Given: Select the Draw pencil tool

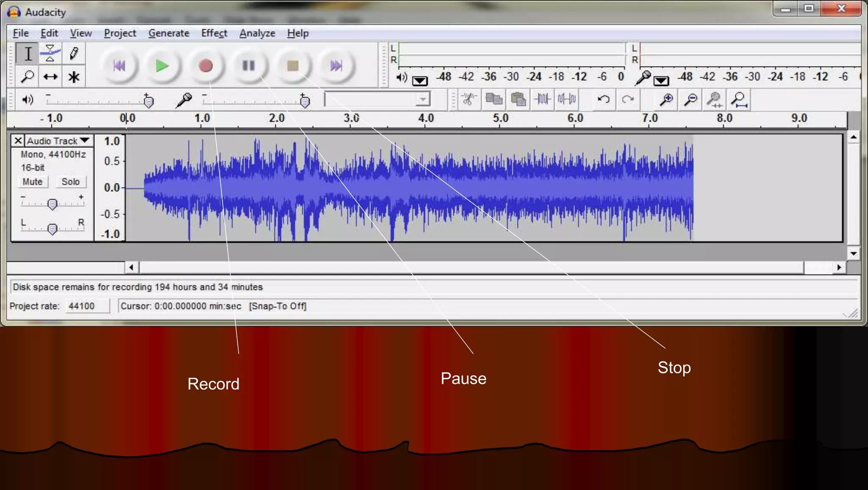Looking at the screenshot, I should pyautogui.click(x=73, y=54).
